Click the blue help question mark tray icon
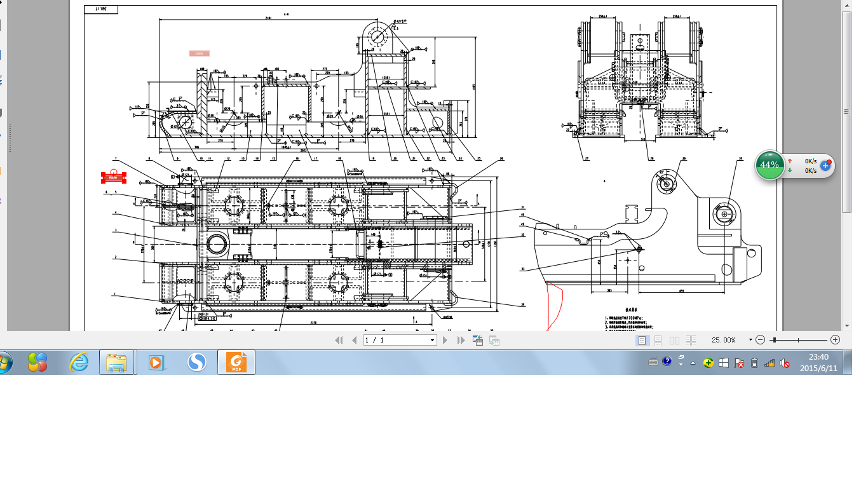Viewport: 868px width, 488px height. (667, 362)
